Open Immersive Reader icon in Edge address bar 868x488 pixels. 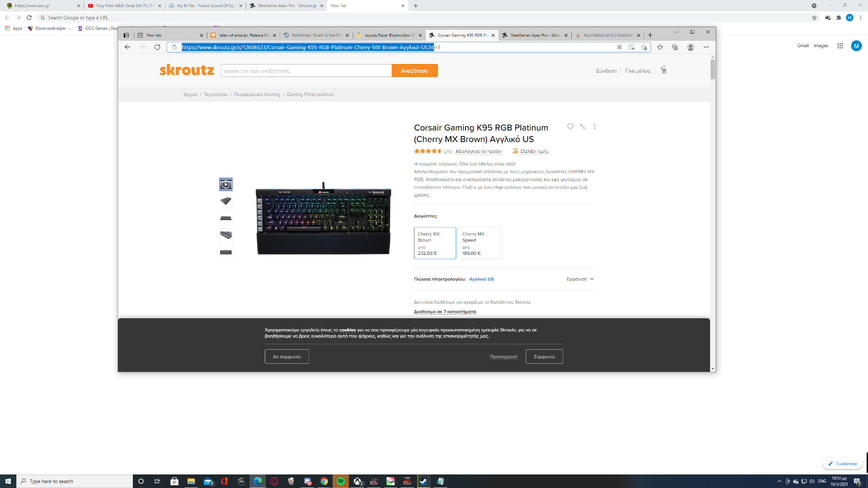(631, 47)
